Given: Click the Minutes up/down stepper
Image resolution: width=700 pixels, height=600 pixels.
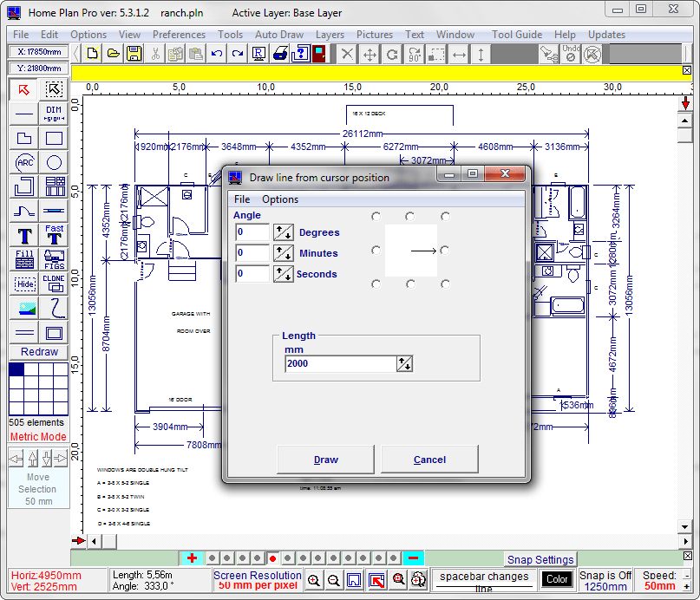Looking at the screenshot, I should tap(283, 253).
